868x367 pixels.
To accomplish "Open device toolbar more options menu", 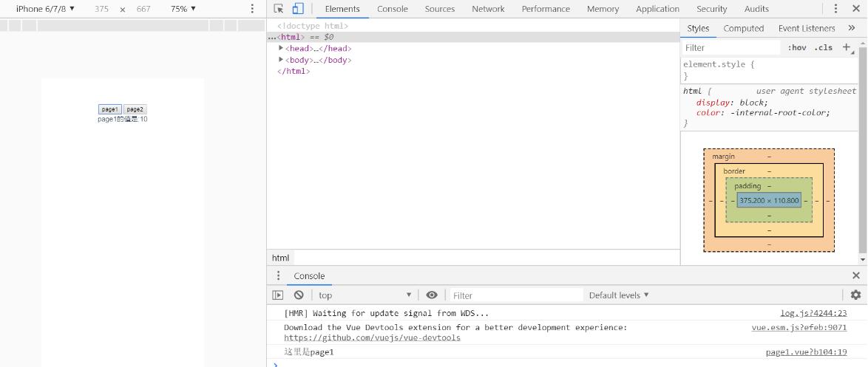I will [x=252, y=9].
